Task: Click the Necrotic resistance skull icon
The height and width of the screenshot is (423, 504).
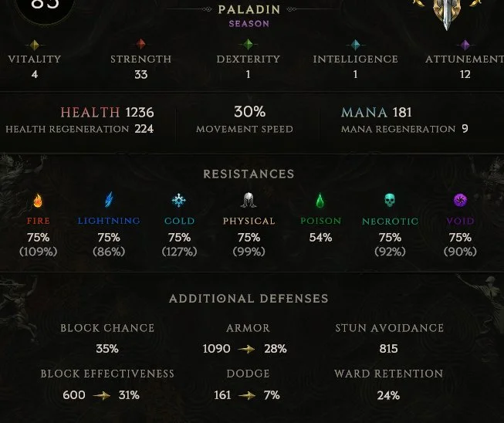Action: point(390,201)
